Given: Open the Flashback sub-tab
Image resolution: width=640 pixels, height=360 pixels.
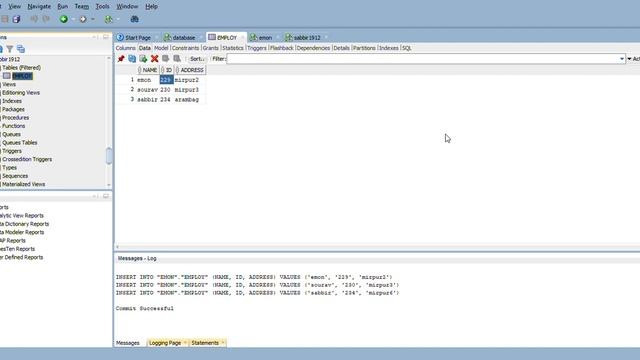Looking at the screenshot, I should pos(282,48).
